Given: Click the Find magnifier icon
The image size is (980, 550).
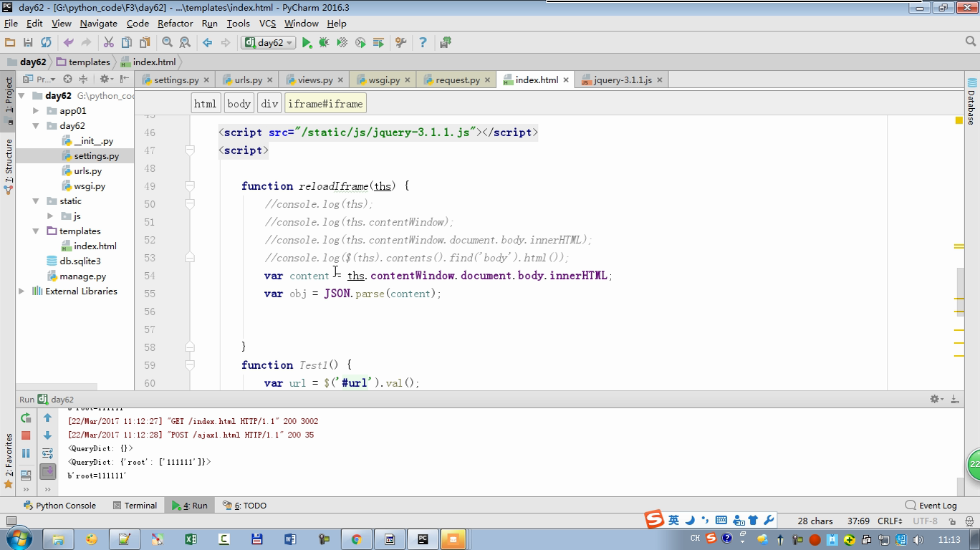Looking at the screenshot, I should click(167, 43).
